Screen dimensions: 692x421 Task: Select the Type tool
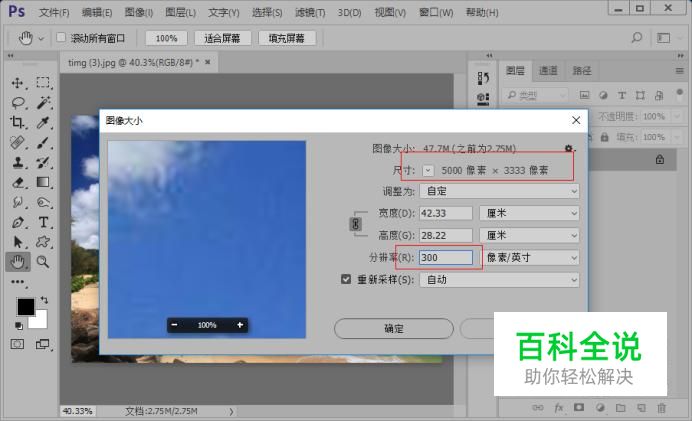[43, 222]
